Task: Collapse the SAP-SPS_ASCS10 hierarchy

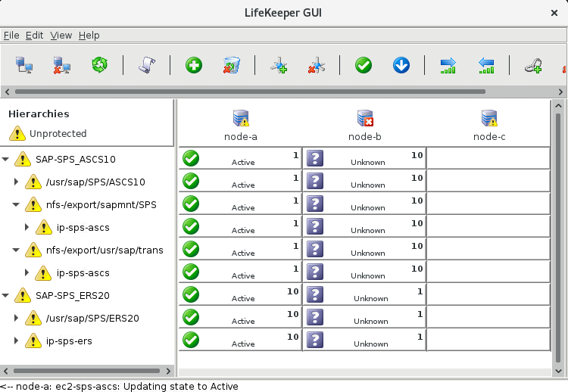Action: (x=5, y=159)
